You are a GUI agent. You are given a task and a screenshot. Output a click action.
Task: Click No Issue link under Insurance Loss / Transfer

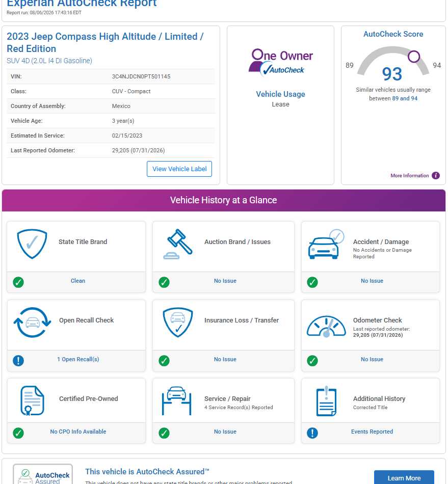pos(225,359)
